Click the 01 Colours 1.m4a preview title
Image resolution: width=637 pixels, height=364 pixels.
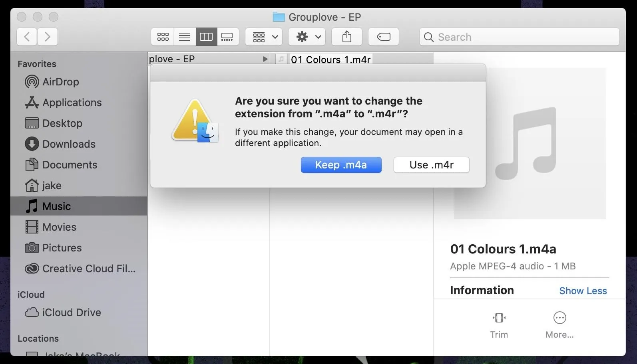pyautogui.click(x=503, y=249)
